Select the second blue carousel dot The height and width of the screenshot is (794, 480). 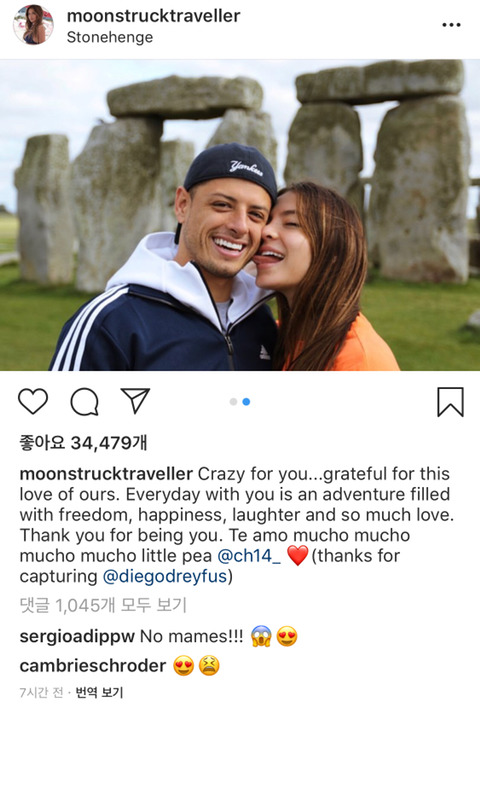click(x=246, y=402)
